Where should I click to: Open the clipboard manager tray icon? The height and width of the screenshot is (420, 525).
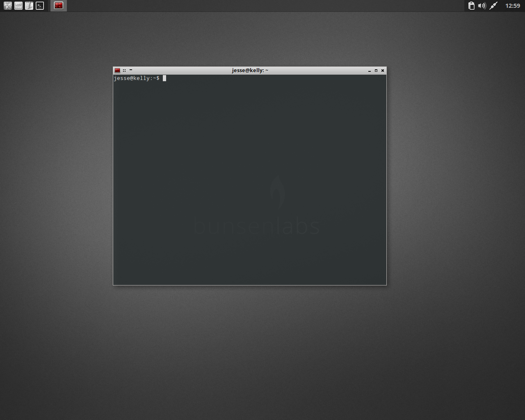471,6
